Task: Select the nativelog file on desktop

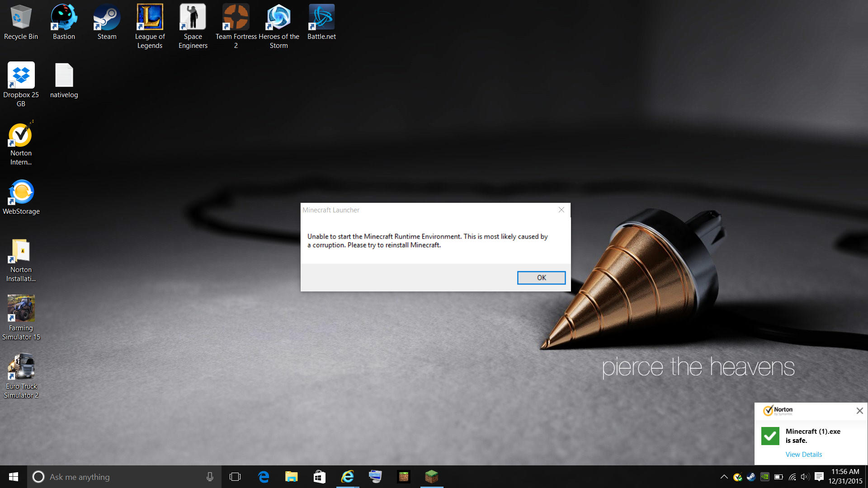Action: pyautogui.click(x=64, y=80)
